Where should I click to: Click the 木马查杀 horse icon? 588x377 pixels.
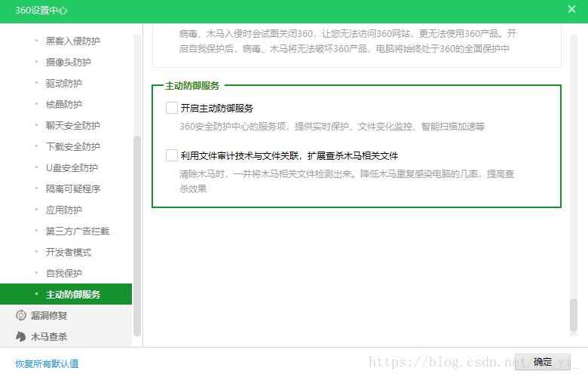point(21,336)
